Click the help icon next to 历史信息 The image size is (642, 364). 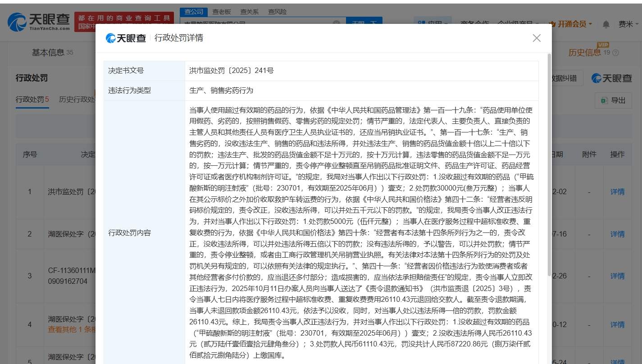[x=615, y=53]
